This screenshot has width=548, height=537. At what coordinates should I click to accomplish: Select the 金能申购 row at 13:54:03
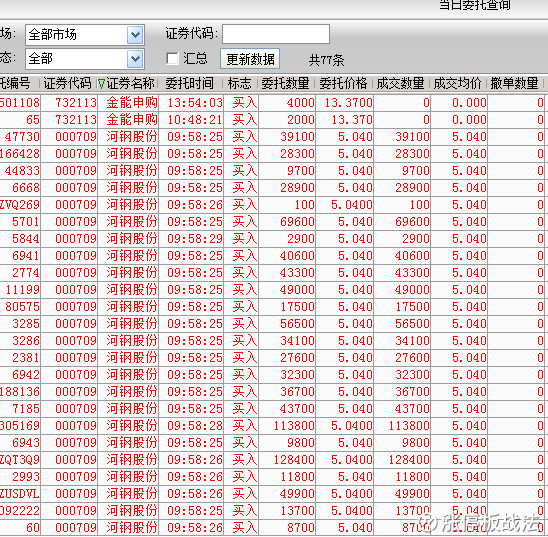(x=273, y=103)
